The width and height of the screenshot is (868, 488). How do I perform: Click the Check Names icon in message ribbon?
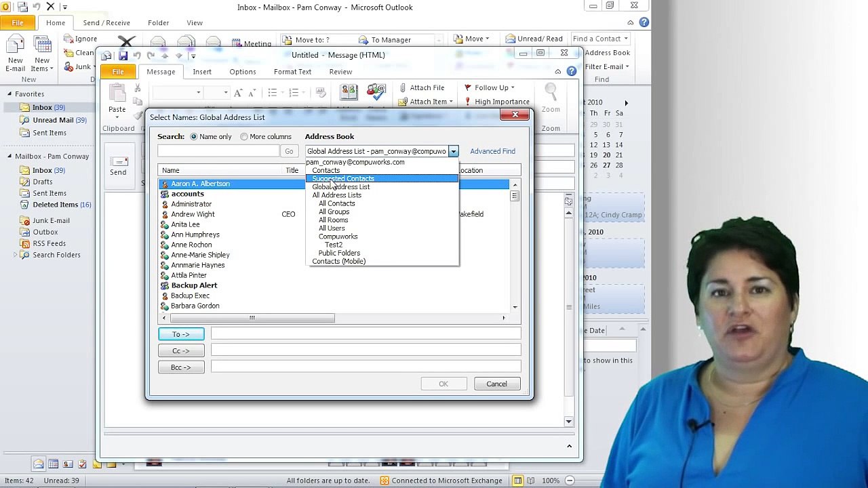pos(376,94)
